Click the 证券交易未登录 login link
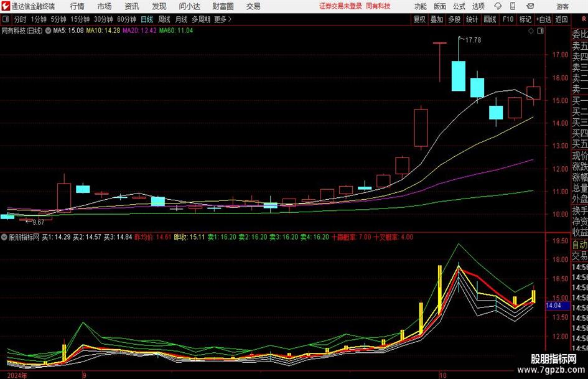The height and width of the screenshot is (379, 588). (x=340, y=6)
